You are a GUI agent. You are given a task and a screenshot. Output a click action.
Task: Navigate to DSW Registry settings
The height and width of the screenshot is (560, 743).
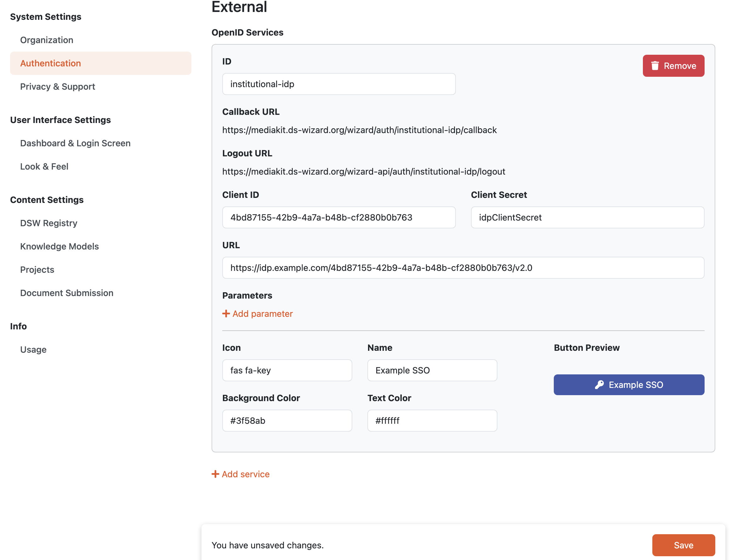click(x=49, y=223)
